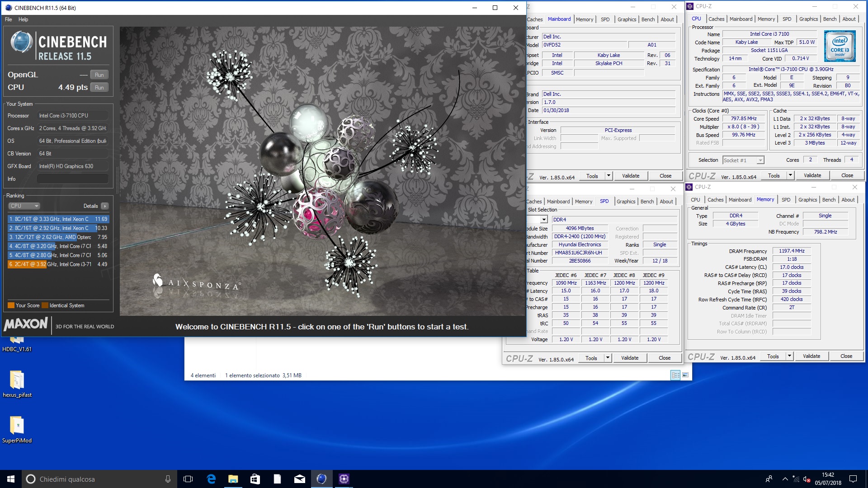Click Validate in bottom-right CPU-Z window
The image size is (868, 488).
[811, 357]
